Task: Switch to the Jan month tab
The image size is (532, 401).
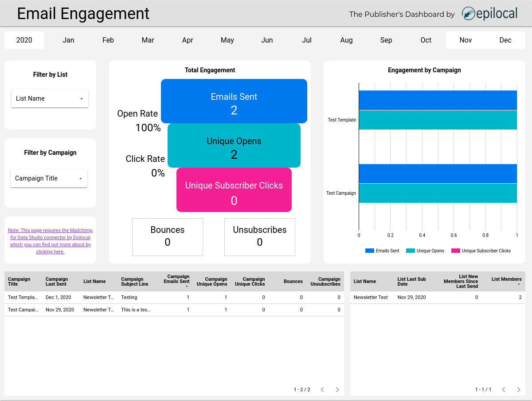Action: click(x=68, y=40)
